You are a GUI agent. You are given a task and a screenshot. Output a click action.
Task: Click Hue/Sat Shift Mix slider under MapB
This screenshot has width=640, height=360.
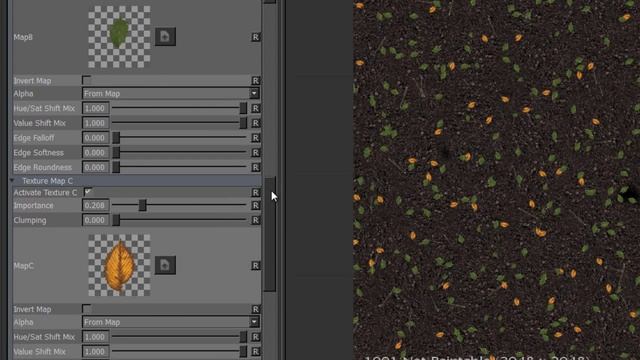tap(180, 108)
